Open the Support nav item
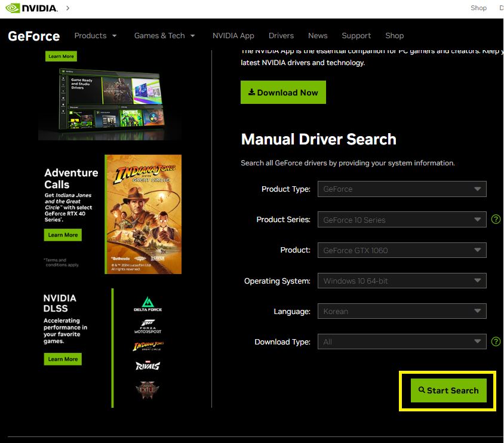 [356, 36]
